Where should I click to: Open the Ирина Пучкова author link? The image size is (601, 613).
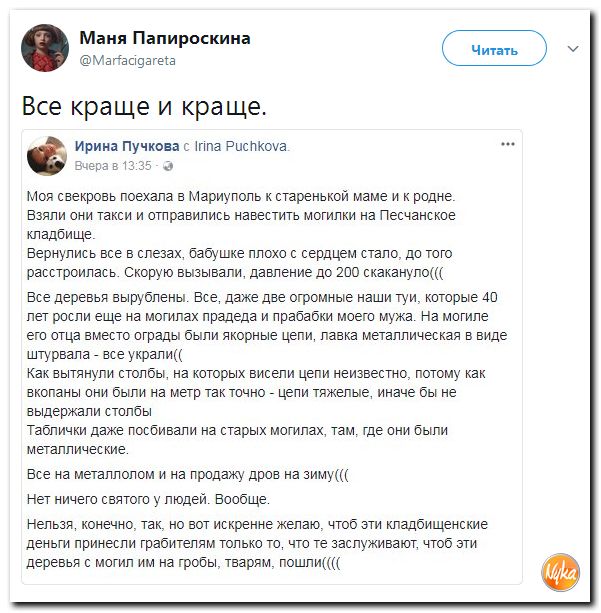click(x=126, y=146)
